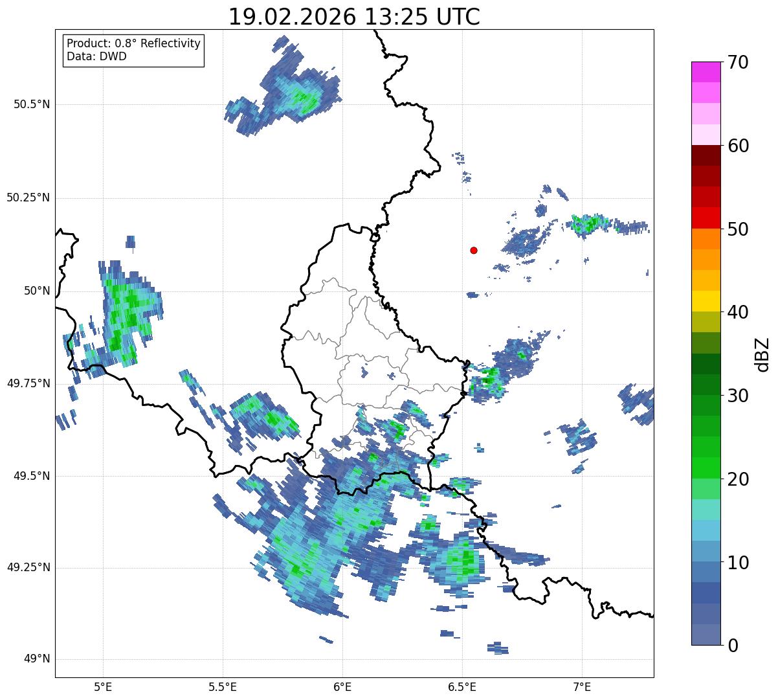
Task: Click the longitude label '7°E'
Action: 582,688
